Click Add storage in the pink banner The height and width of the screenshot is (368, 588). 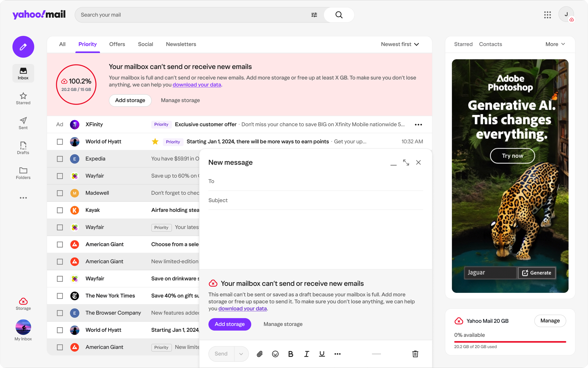coord(130,100)
